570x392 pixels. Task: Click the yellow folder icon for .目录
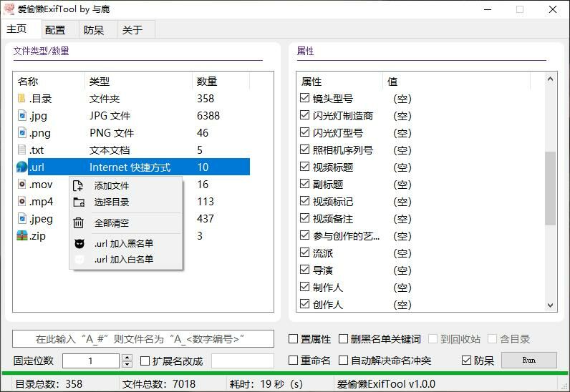(x=22, y=99)
